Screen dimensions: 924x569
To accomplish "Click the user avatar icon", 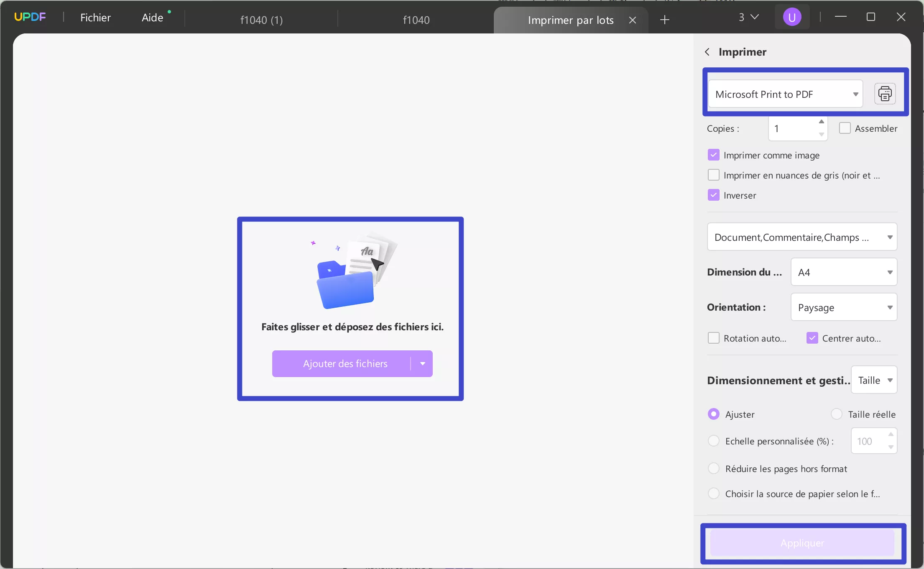I will click(793, 17).
